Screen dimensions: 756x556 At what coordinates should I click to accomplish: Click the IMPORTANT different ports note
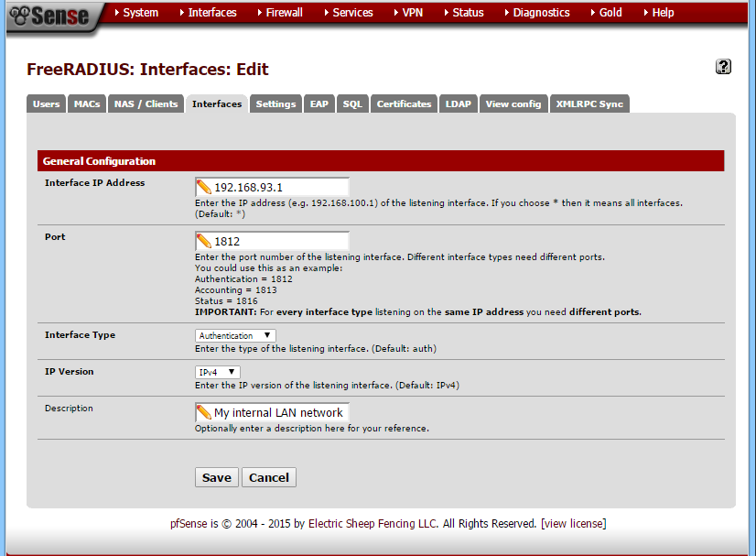pyautogui.click(x=418, y=312)
